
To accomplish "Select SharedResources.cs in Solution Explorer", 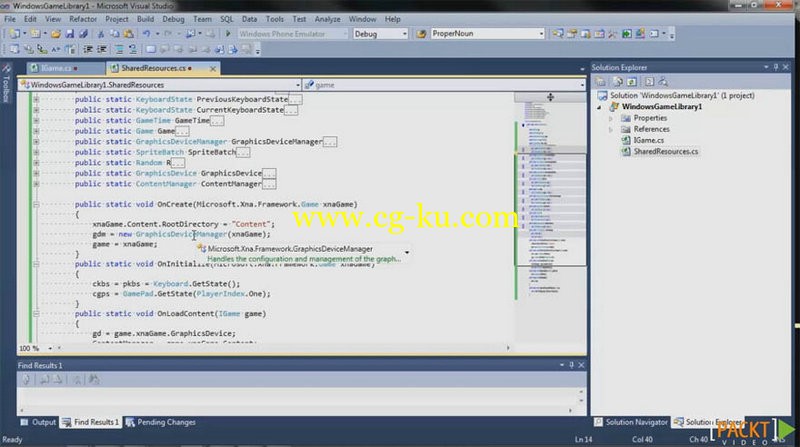I will [665, 152].
